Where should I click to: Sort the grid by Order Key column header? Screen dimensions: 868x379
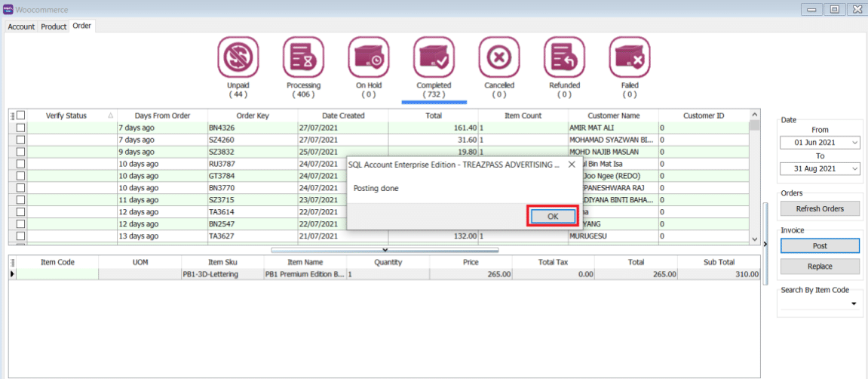point(252,116)
